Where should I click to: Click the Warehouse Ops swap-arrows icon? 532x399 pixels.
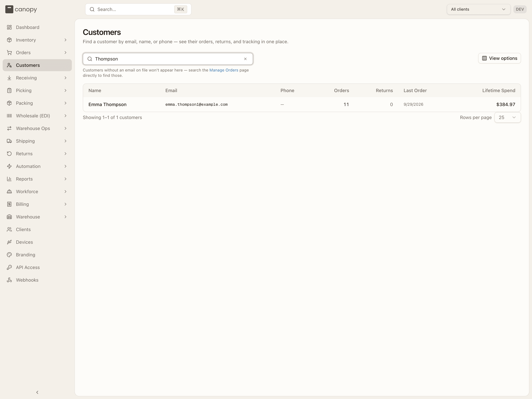point(9,128)
